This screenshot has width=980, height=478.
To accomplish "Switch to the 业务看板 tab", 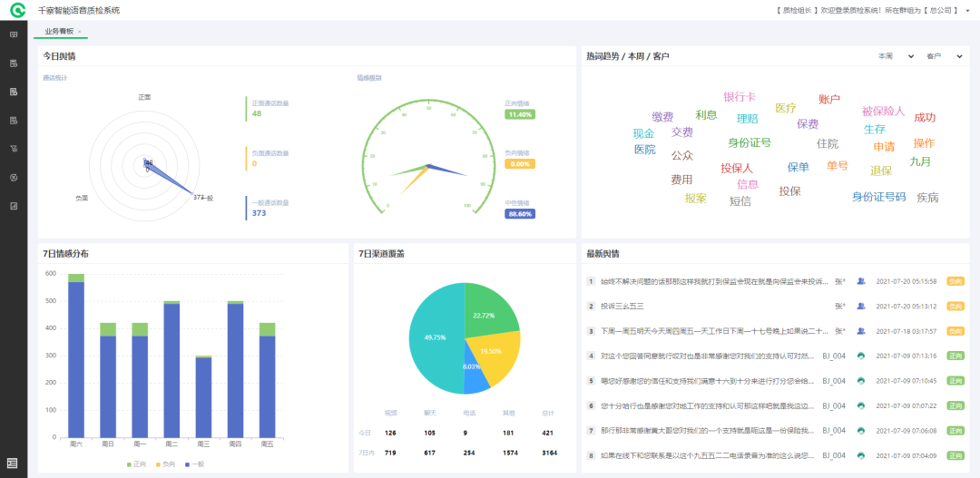I will 59,31.
